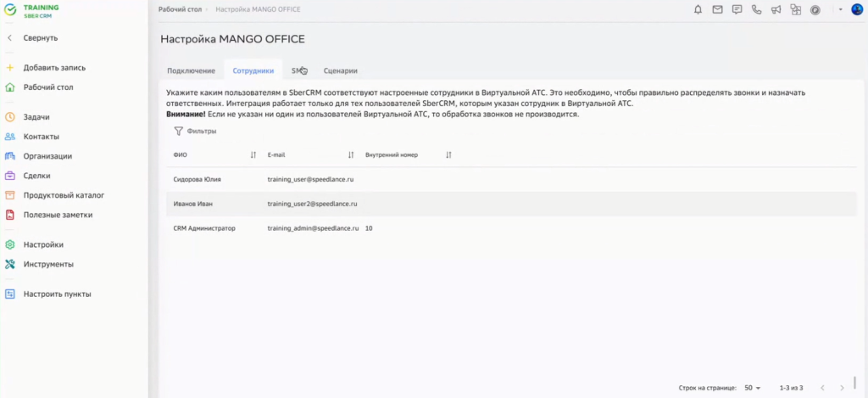Open the megaphone announcements icon
This screenshot has height=398, width=868.
click(776, 10)
